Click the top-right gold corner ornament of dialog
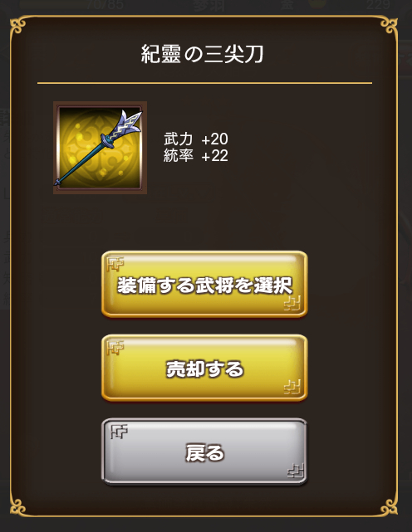The width and height of the screenshot is (412, 532). 390,26
